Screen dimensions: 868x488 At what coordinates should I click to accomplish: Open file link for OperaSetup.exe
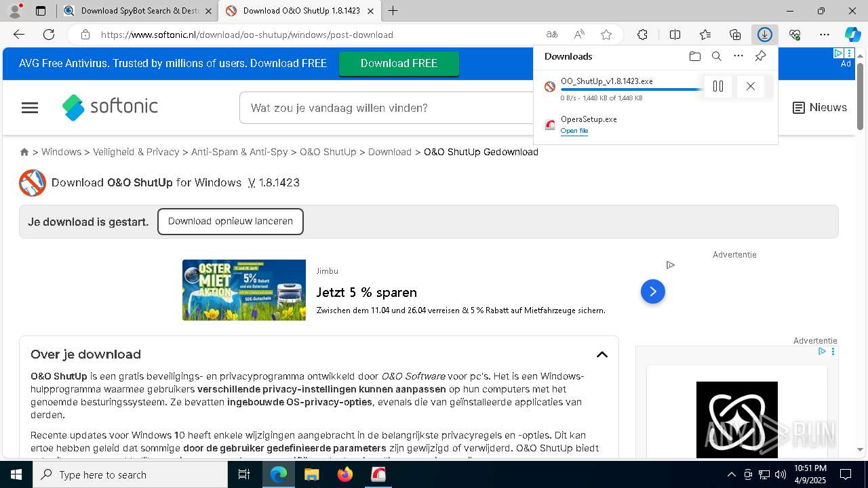(574, 131)
